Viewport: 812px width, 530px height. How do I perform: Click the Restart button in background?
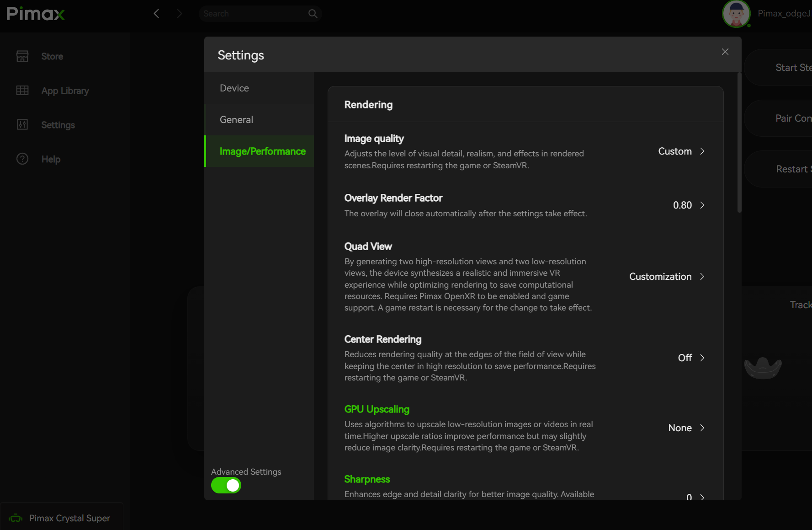click(778, 169)
